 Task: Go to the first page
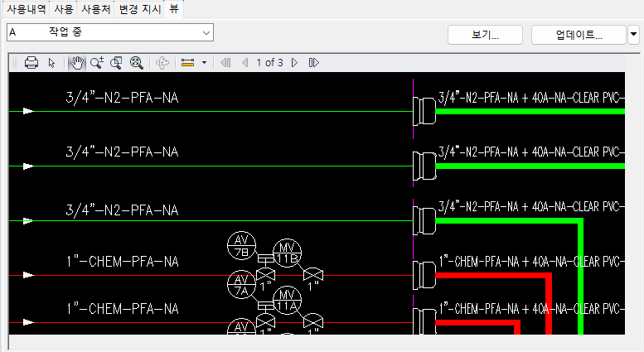(225, 63)
